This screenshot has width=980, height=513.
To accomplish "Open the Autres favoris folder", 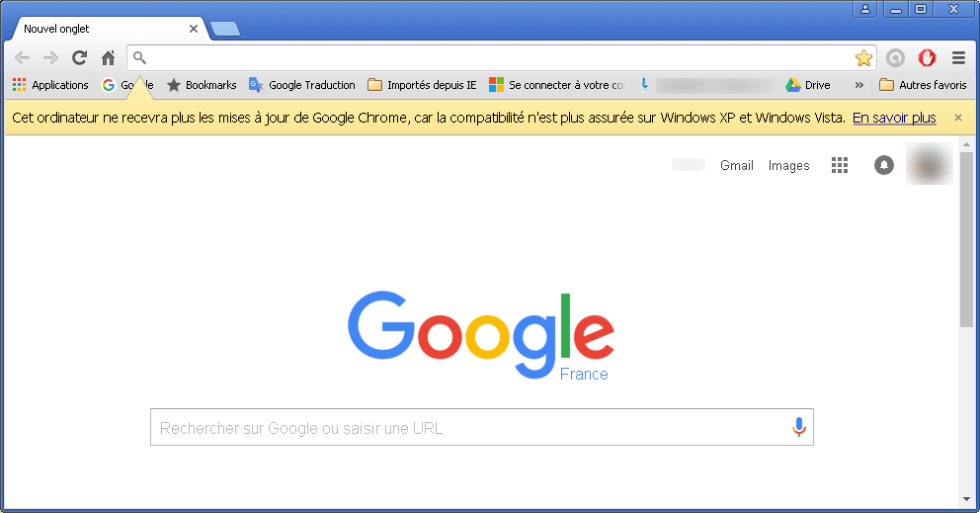I will (923, 85).
